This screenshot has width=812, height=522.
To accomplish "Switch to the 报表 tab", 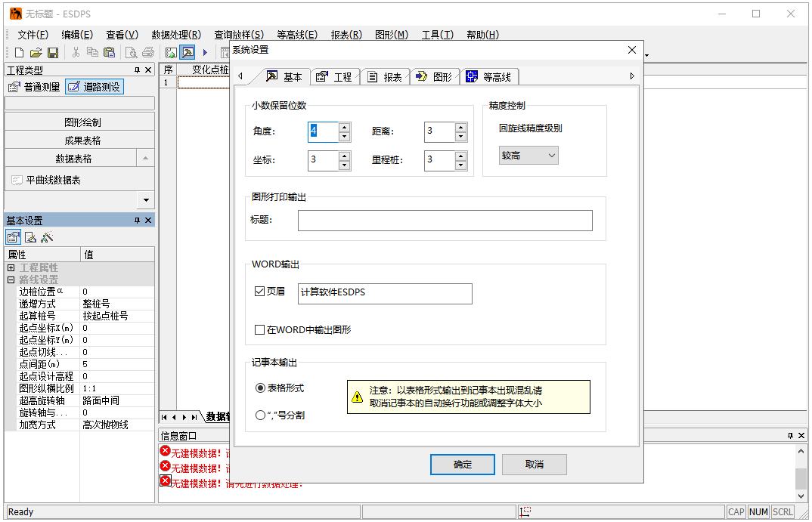I will tap(385, 77).
